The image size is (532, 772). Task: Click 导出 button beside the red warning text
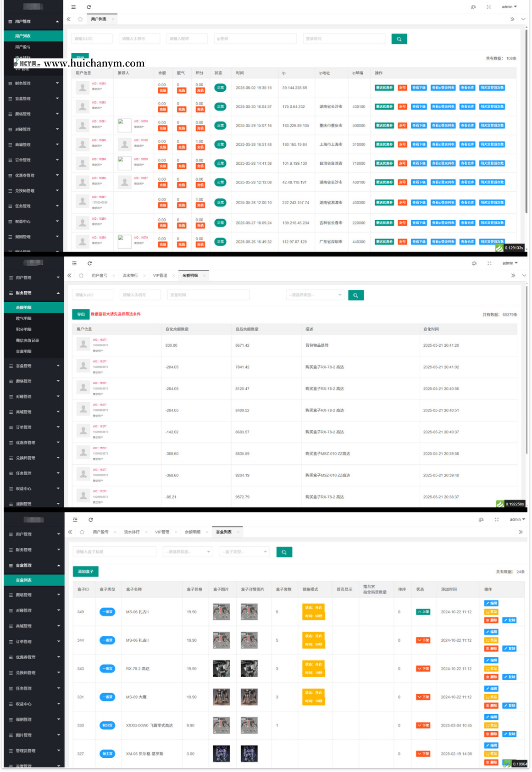pyautogui.click(x=81, y=314)
